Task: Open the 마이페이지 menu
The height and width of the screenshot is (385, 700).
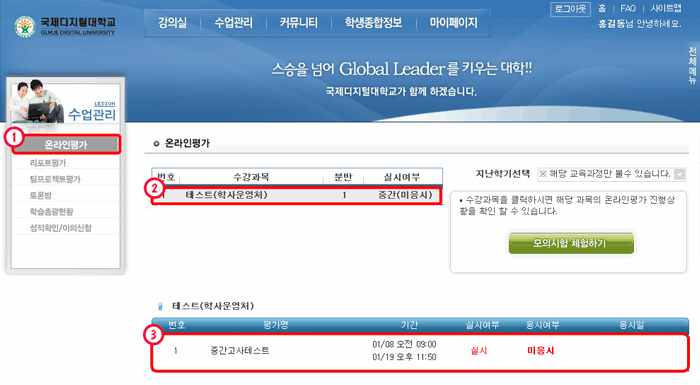Action: [x=454, y=23]
